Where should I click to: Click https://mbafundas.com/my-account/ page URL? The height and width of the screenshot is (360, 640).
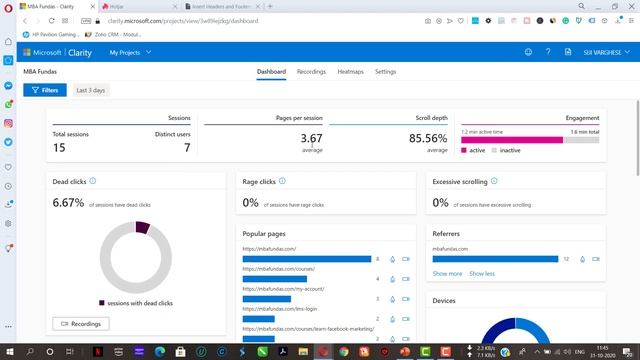[x=283, y=289]
